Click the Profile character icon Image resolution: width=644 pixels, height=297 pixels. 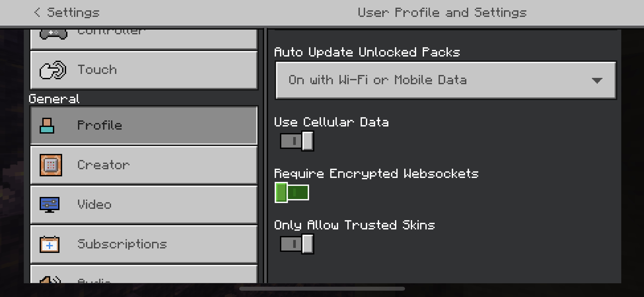pyautogui.click(x=47, y=126)
